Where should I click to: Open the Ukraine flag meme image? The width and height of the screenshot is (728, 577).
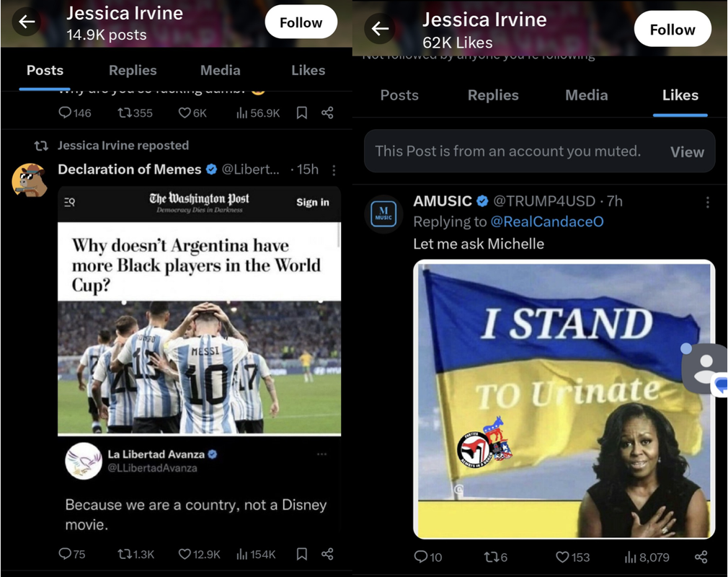coord(564,400)
